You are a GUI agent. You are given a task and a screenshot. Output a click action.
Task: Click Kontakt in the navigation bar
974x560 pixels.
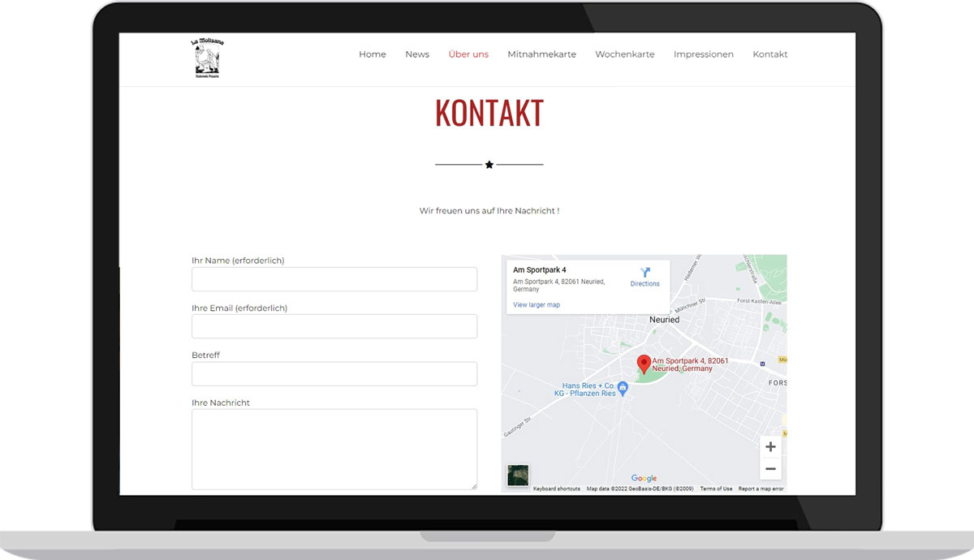(x=769, y=54)
